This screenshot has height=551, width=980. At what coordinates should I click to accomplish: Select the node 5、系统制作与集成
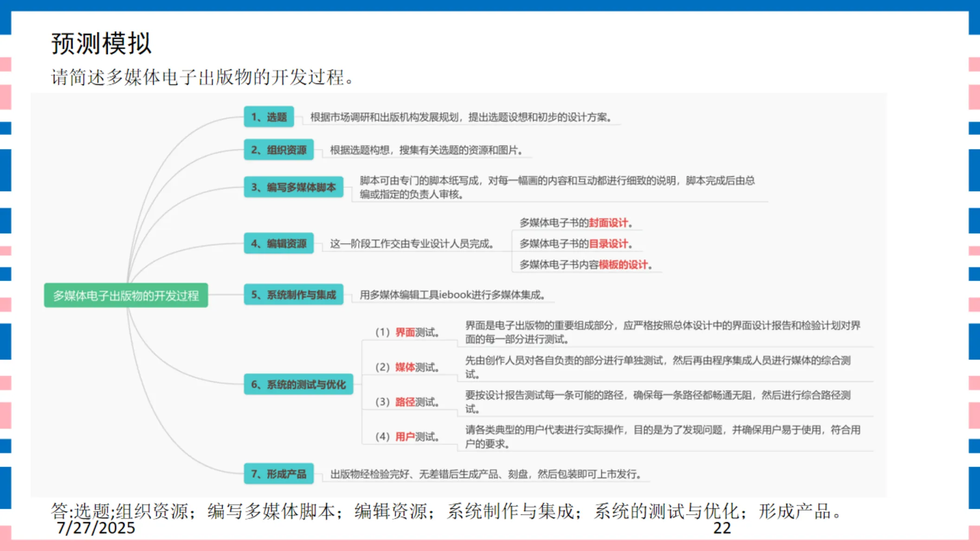(293, 295)
